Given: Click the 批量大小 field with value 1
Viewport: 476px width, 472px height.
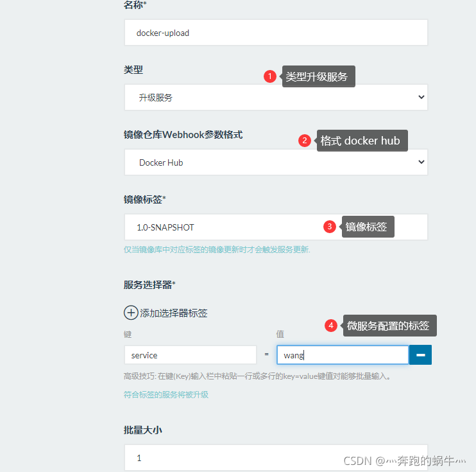Looking at the screenshot, I should click(x=276, y=457).
